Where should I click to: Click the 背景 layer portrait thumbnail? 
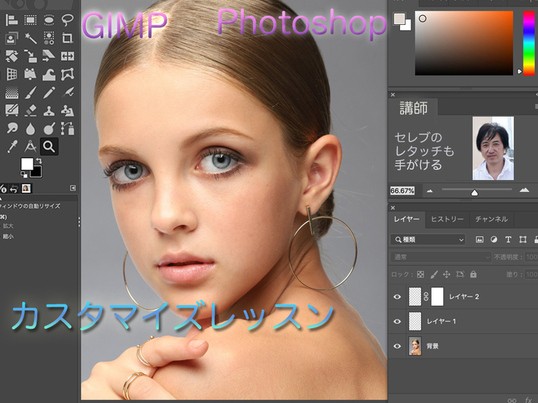coord(415,346)
